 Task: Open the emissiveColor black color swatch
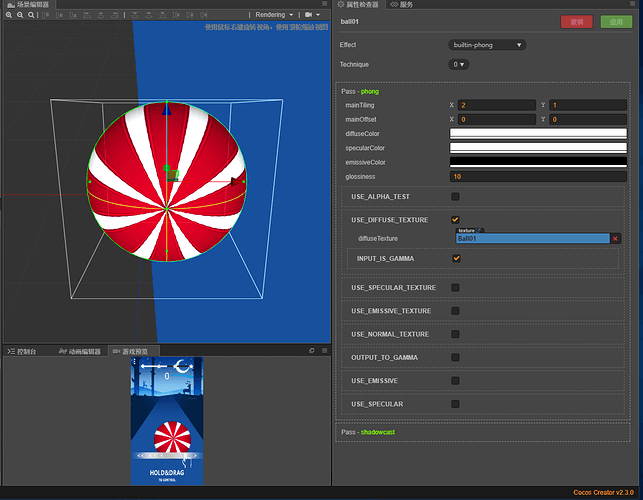538,161
